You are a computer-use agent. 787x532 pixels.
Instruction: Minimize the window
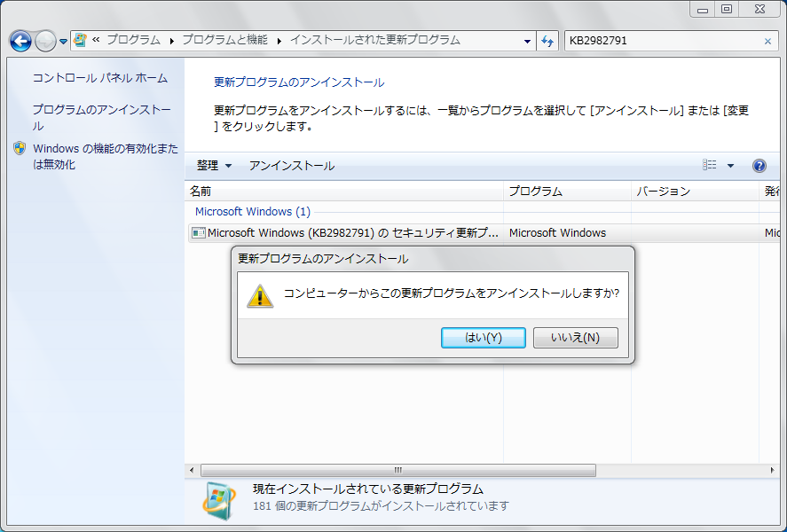pyautogui.click(x=703, y=10)
